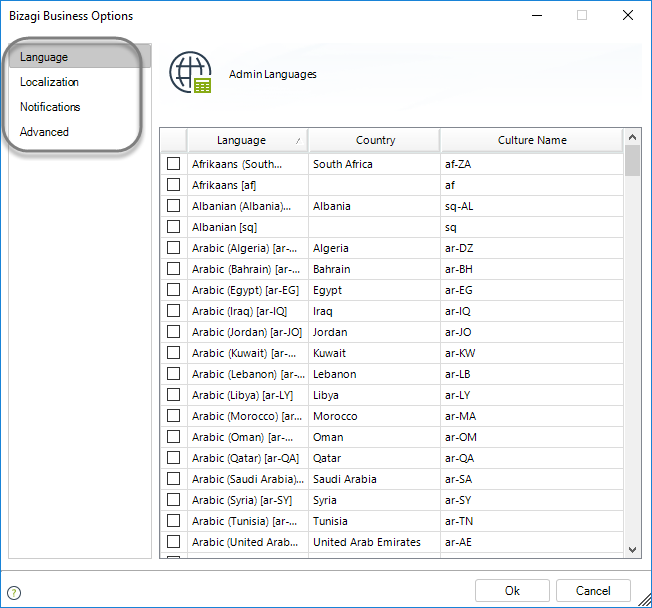The image size is (652, 608).
Task: Click the 'Arabic (Egypt) [ar-EG]' language cell
Action: coord(248,290)
